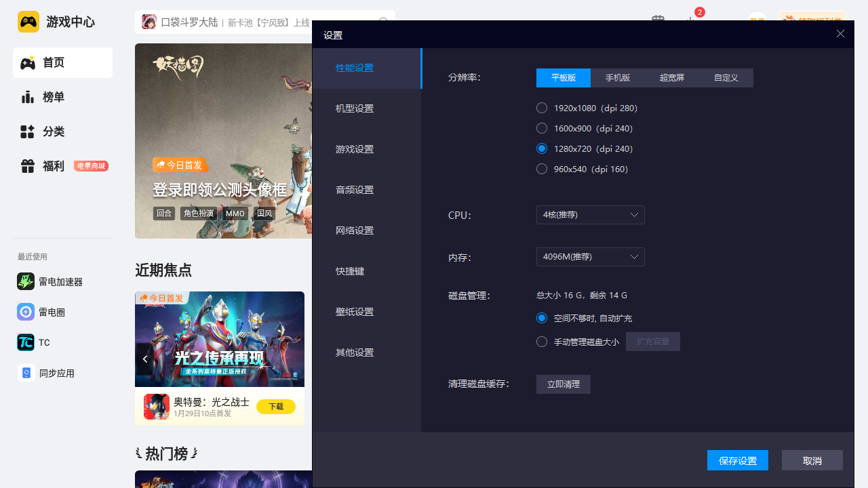Open the 内存 4096M(推荐) dropdown
This screenshot has width=868, height=488.
[590, 257]
